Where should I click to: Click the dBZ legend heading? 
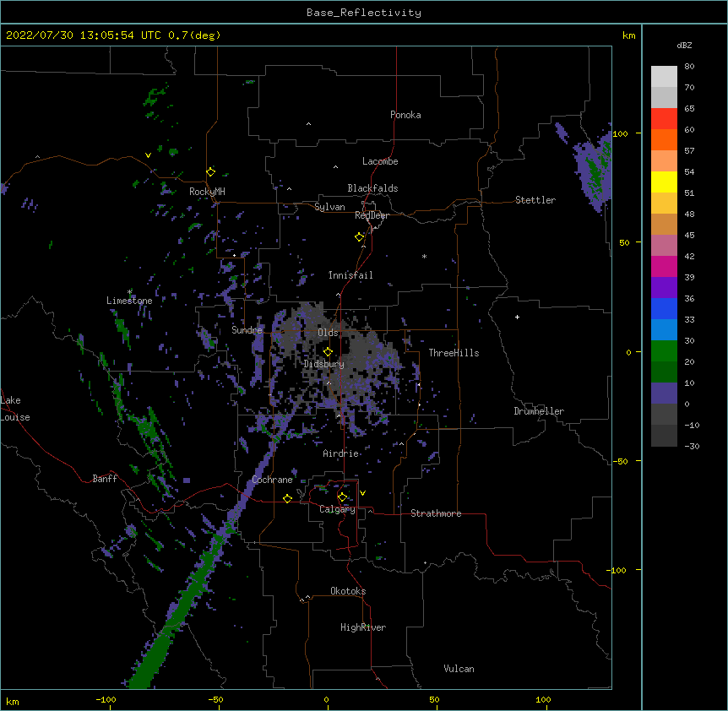pos(684,45)
